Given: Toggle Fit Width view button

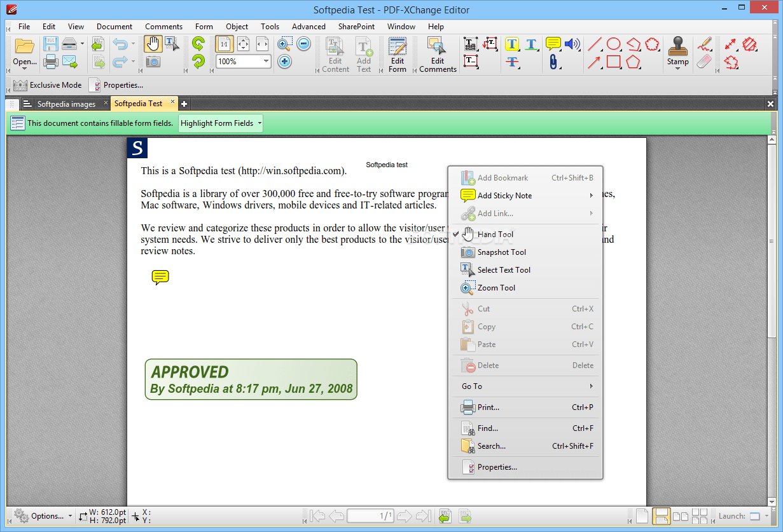Looking at the screenshot, I should click(x=262, y=44).
